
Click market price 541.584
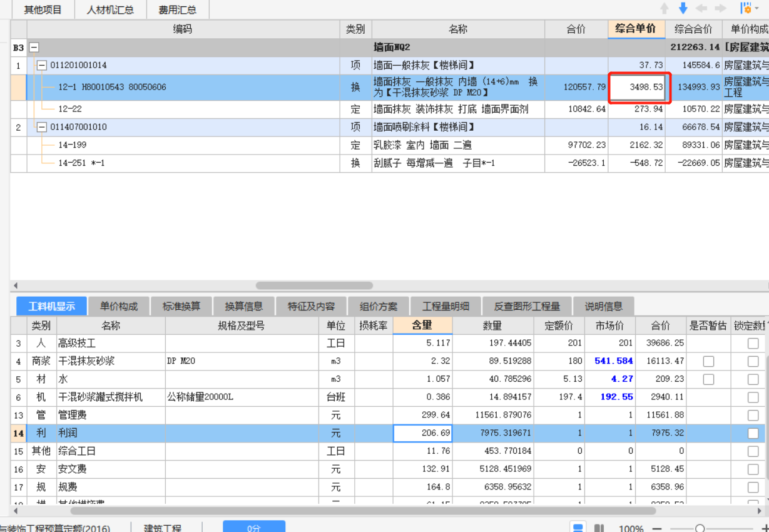614,361
